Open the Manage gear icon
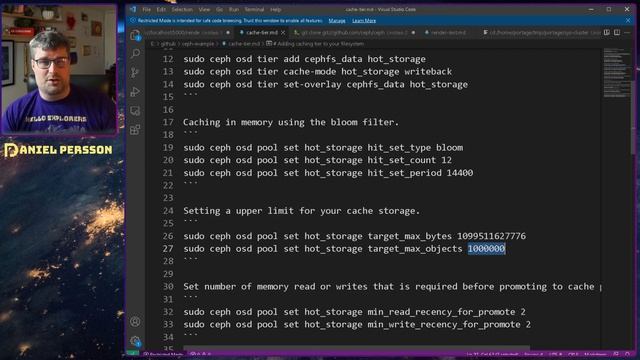640x360 pixels. click(135, 340)
